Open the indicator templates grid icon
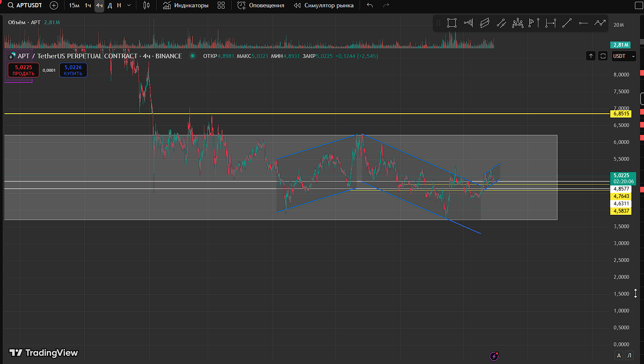The width and height of the screenshot is (644, 364). 221,5
